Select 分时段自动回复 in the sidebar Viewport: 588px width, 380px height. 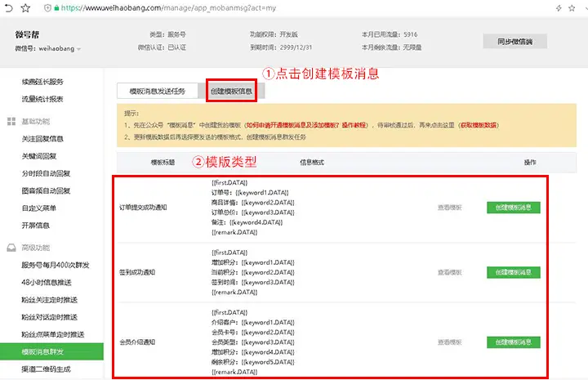click(46, 173)
